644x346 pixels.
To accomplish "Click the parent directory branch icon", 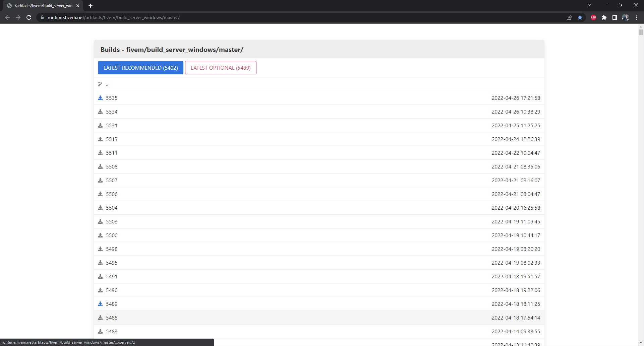I will pyautogui.click(x=100, y=84).
